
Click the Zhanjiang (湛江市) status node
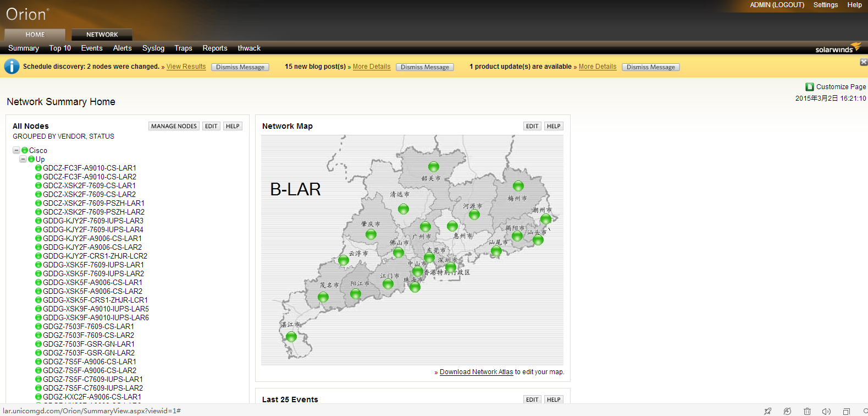(291, 337)
